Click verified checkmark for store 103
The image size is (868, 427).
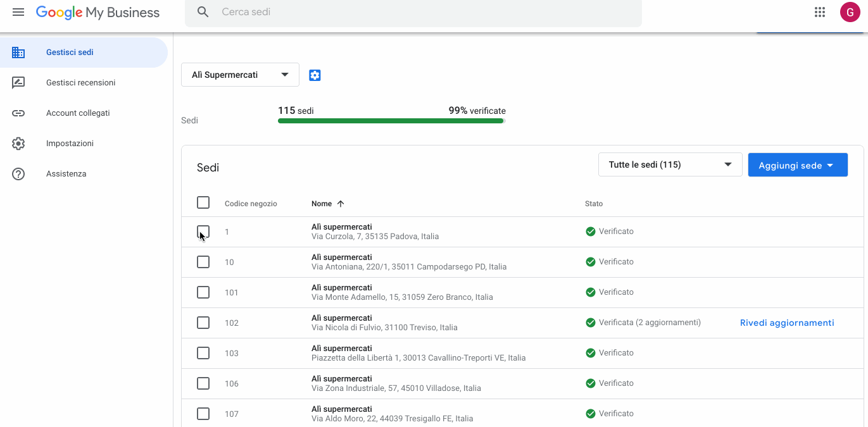tap(591, 353)
